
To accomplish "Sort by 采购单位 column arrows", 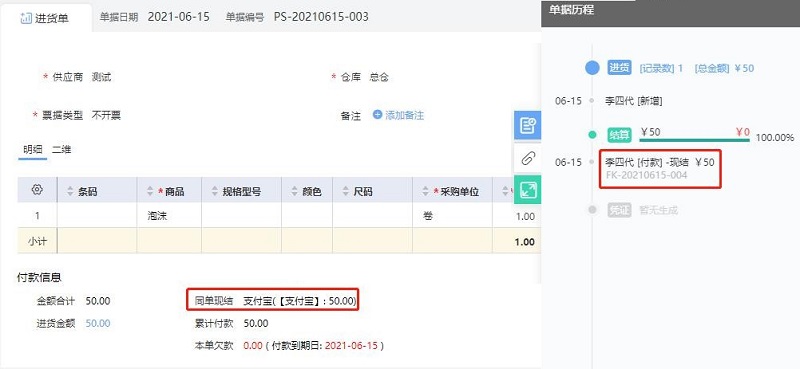I will click(x=426, y=191).
